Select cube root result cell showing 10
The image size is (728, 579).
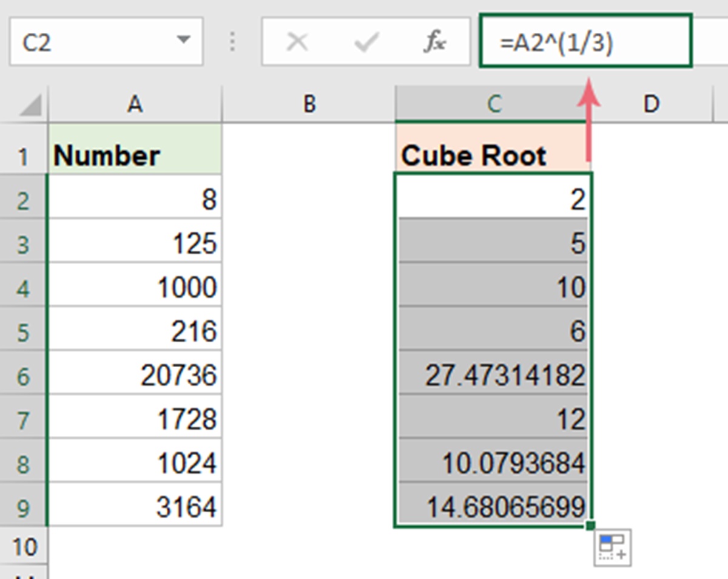coord(493,285)
